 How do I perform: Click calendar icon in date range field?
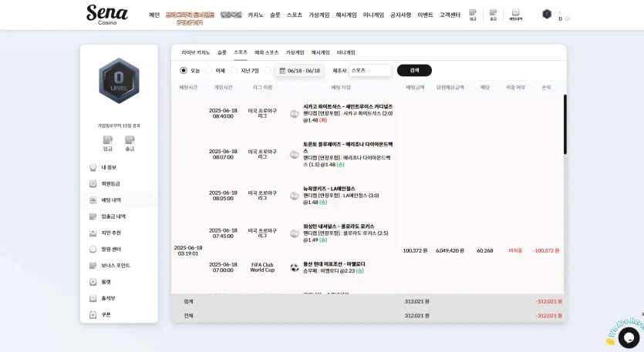click(x=282, y=71)
